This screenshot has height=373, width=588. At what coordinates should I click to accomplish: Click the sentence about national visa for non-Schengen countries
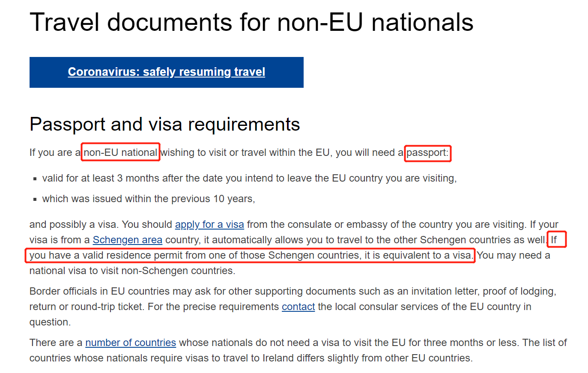coord(132,271)
